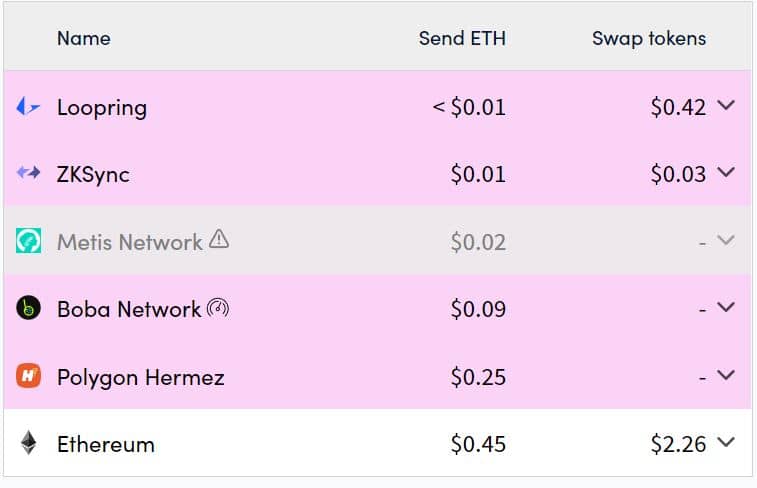Expand the Loopring row chevron
The height and width of the screenshot is (488, 757).
point(727,106)
